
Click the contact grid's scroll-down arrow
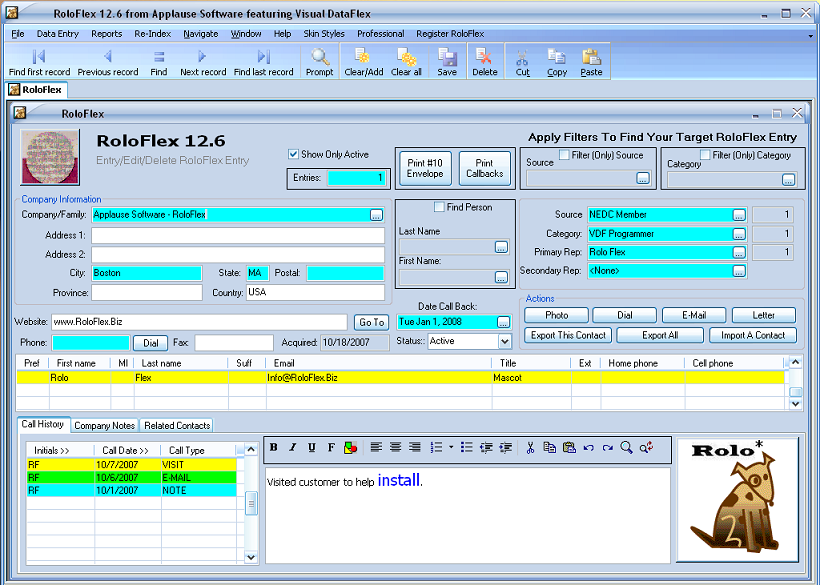(x=795, y=404)
